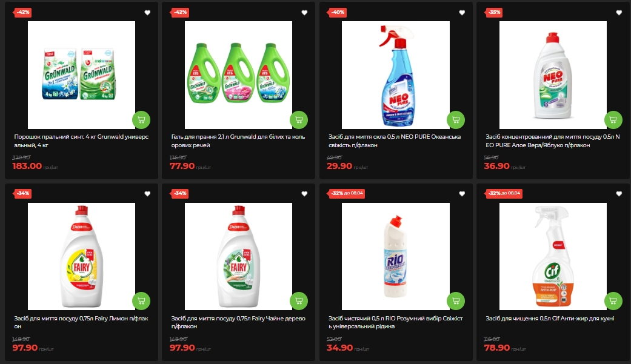Add NEO PURE Алое Вера dish soap to cart
This screenshot has width=631, height=364.
613,119
